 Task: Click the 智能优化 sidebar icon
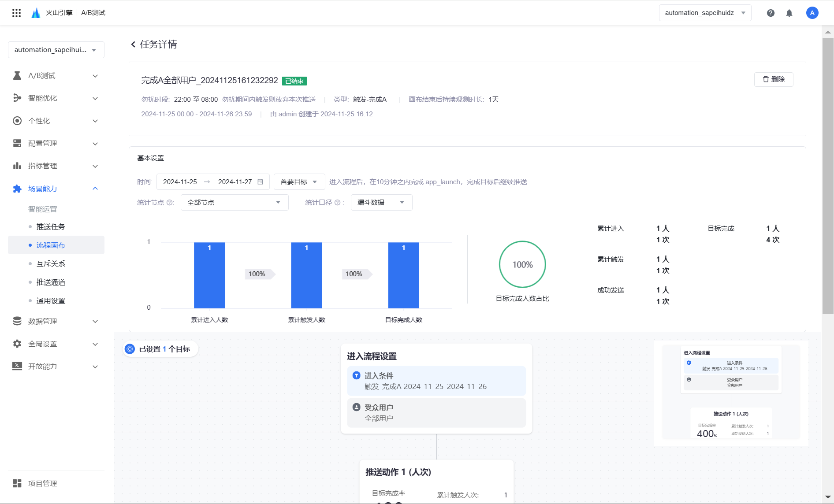17,98
